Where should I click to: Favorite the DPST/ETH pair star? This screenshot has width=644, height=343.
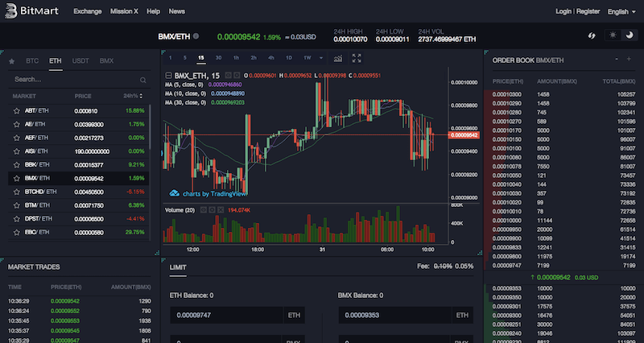coord(17,219)
